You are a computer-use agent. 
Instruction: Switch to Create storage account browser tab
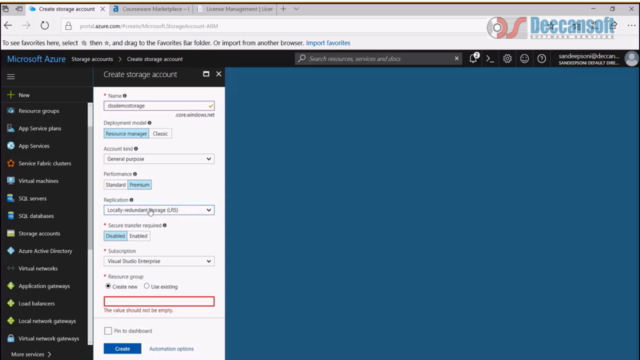coord(67,9)
